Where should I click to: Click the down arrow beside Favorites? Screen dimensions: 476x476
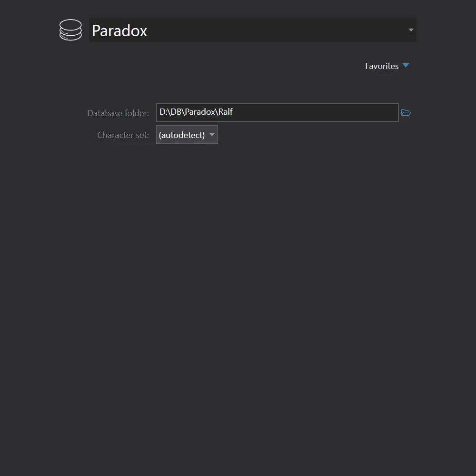pyautogui.click(x=406, y=66)
